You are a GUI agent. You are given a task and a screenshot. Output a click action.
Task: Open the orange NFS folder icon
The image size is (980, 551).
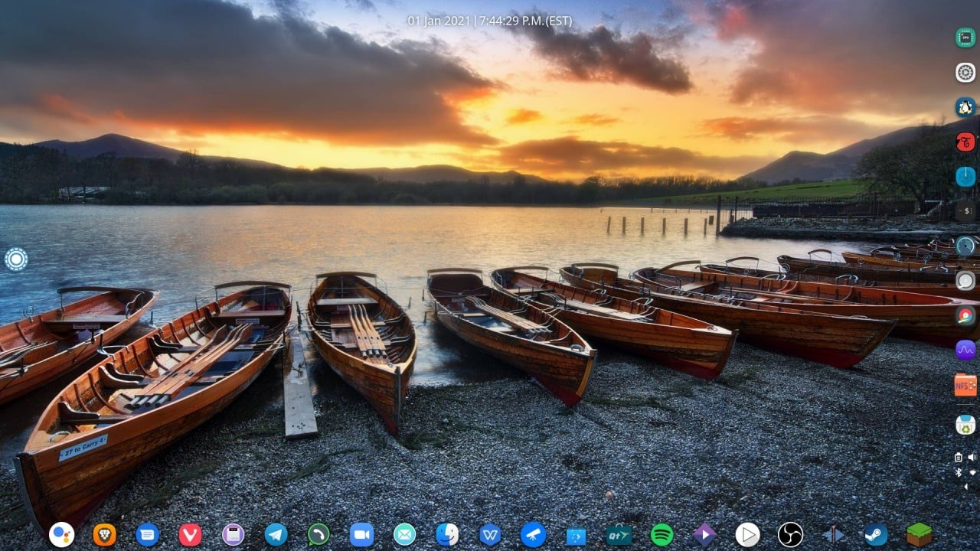tap(965, 385)
